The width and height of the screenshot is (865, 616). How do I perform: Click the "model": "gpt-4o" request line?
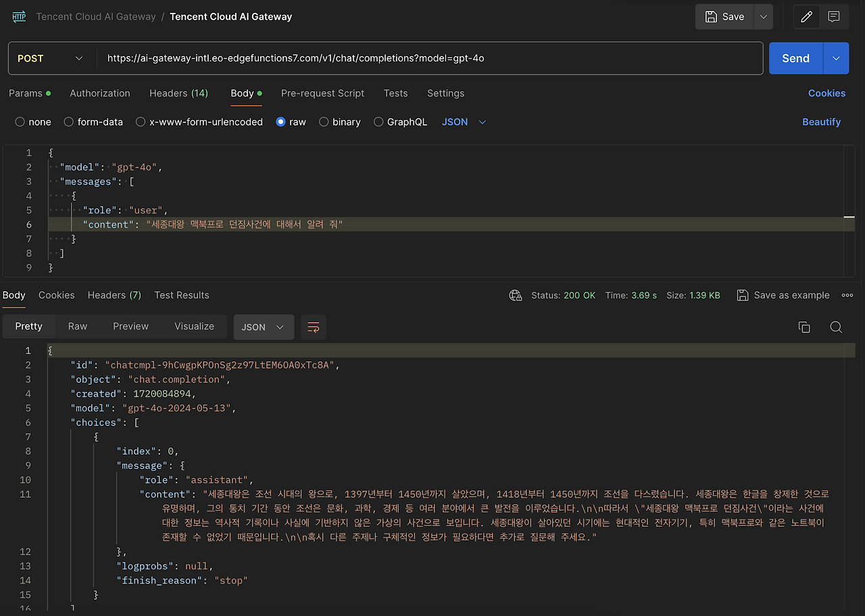(x=112, y=168)
